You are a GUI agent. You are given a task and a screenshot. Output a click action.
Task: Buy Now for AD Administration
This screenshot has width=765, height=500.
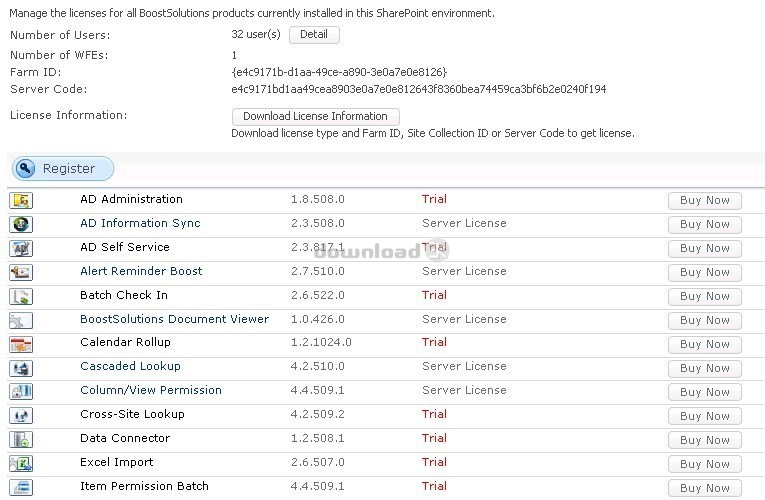pyautogui.click(x=705, y=200)
